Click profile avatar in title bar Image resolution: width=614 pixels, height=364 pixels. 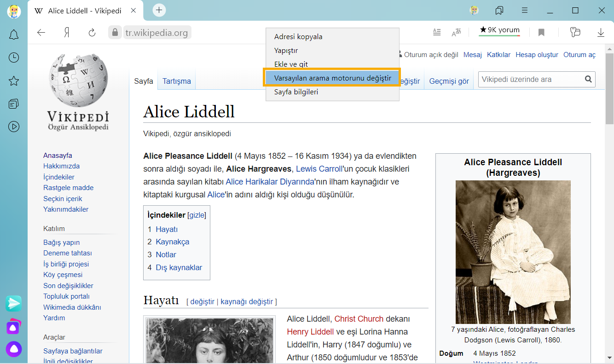coord(474,10)
